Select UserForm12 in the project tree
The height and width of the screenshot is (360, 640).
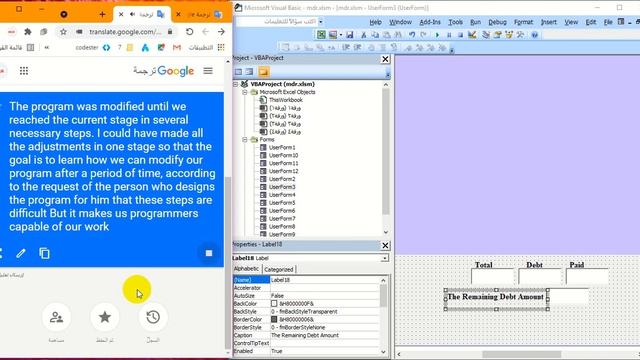pyautogui.click(x=283, y=171)
